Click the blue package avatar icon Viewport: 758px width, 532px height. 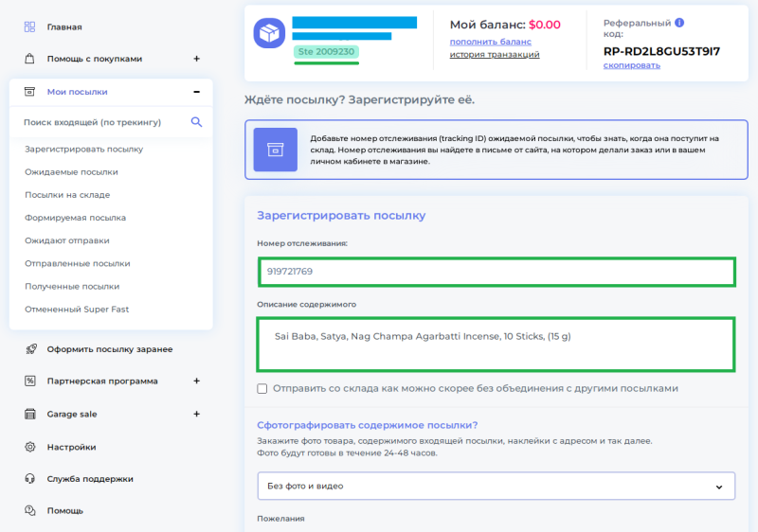pyautogui.click(x=269, y=33)
